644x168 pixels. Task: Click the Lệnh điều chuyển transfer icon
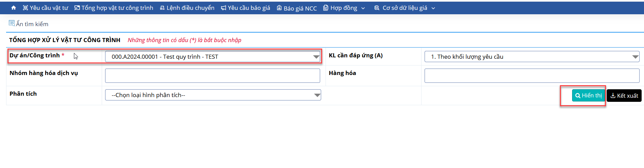tap(162, 8)
